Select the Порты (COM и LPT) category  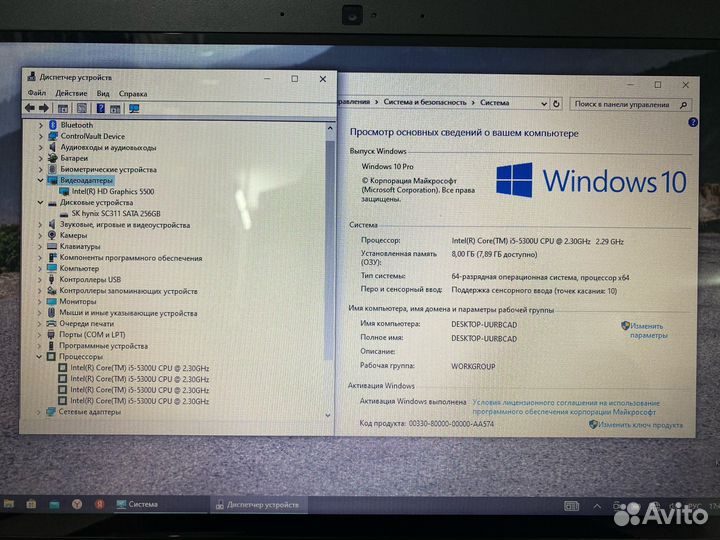[x=92, y=335]
